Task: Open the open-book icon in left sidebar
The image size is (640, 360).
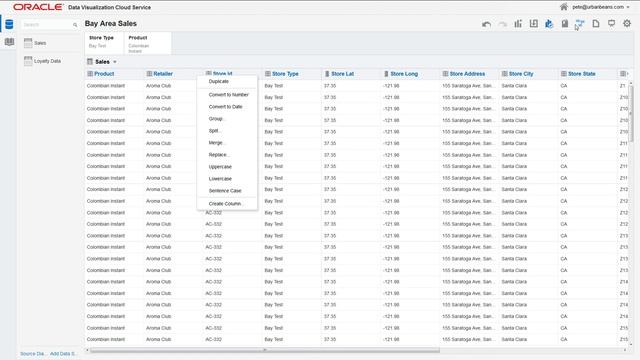Action: [9, 42]
